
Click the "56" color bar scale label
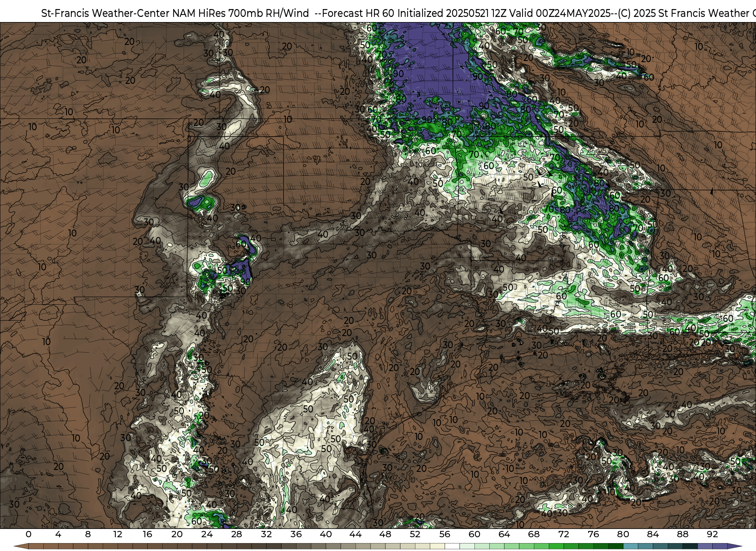click(x=445, y=534)
